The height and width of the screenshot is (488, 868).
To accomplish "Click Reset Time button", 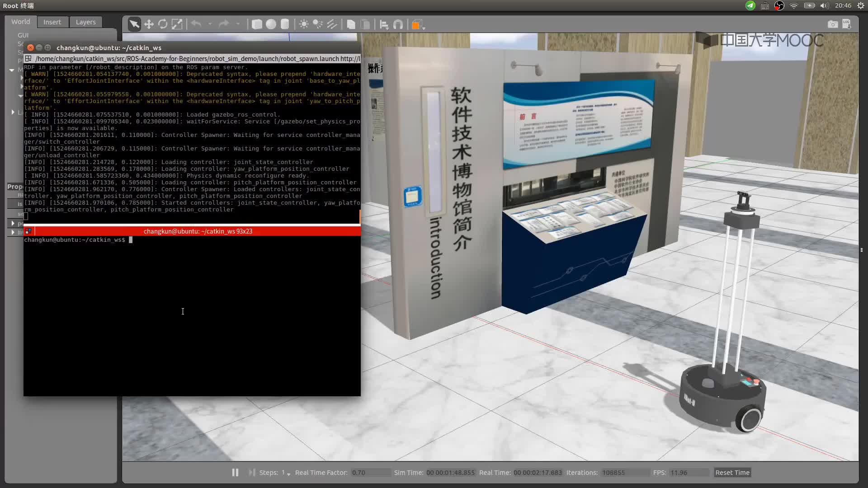I will [x=731, y=473].
